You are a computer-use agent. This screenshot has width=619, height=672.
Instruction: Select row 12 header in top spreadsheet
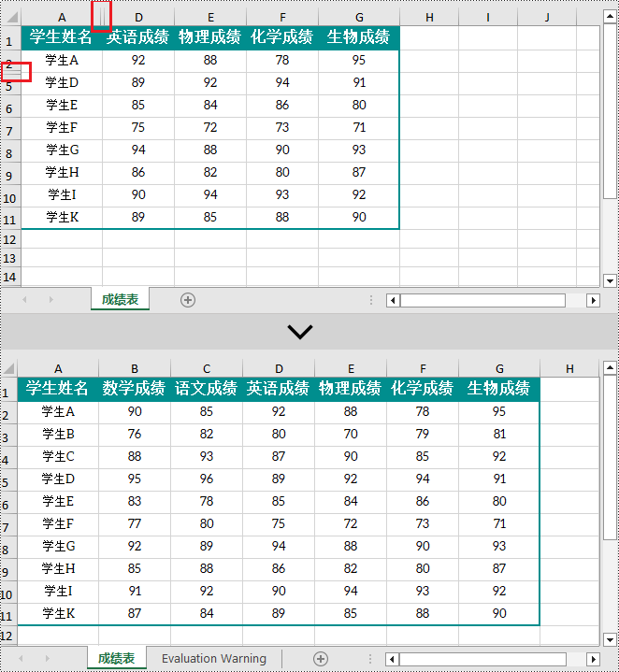10,239
